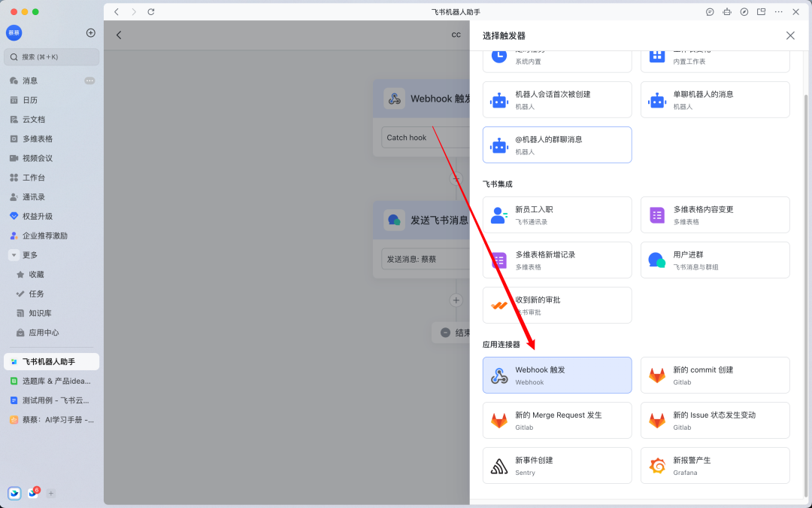This screenshot has width=812, height=508.
Task: Add step with plus below 发送飞书消息
Action: point(456,300)
